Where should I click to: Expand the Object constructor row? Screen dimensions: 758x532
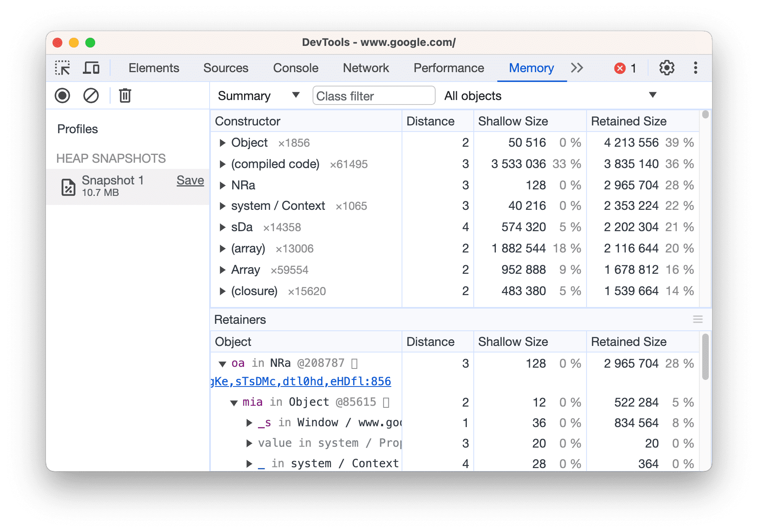[x=223, y=143]
